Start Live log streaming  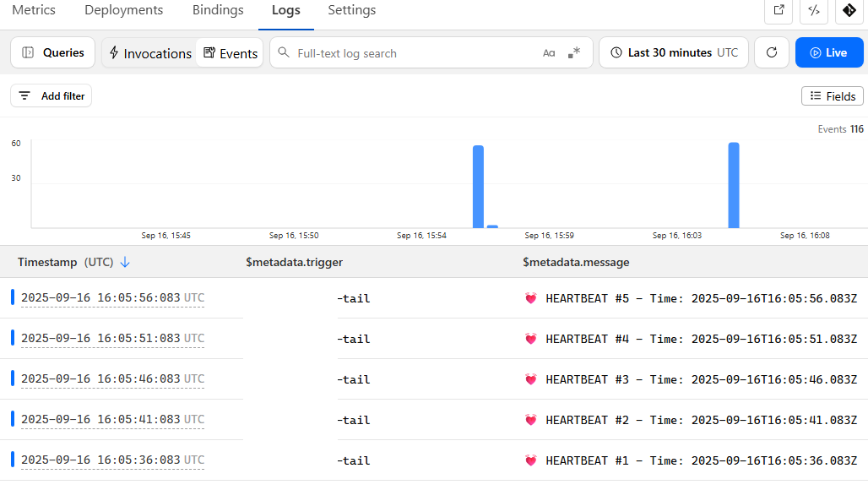829,52
